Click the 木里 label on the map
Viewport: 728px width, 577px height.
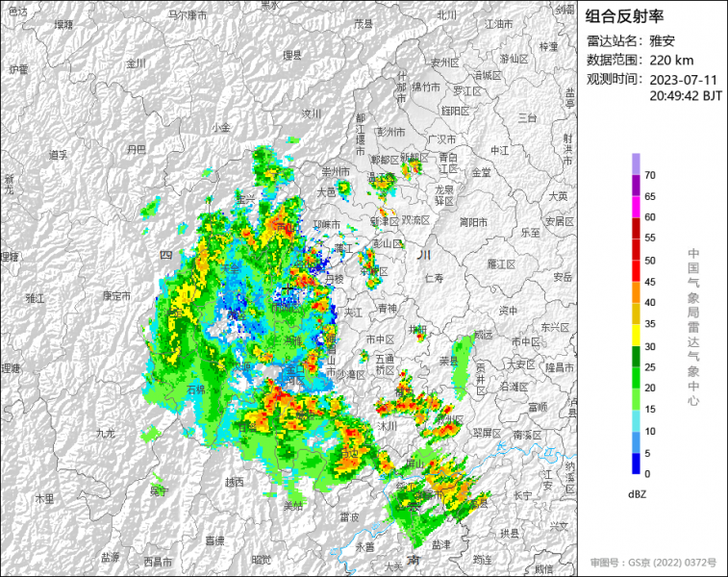[x=44, y=498]
